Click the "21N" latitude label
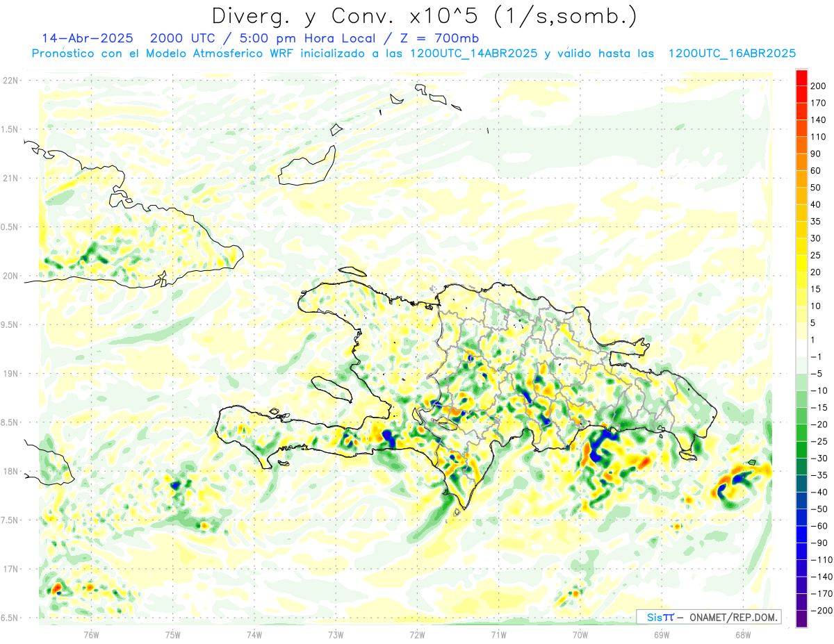Screen dimensions: 834x644 click(x=10, y=179)
